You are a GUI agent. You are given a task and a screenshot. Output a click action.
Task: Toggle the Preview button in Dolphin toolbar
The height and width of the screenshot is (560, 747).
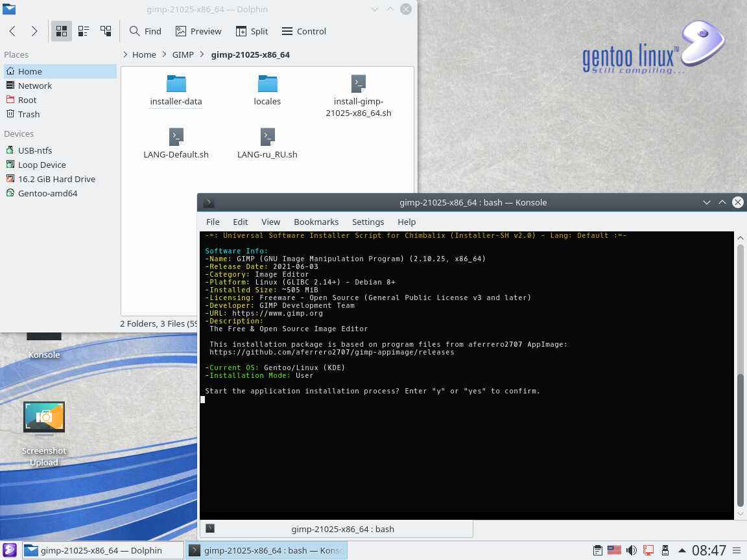[x=198, y=31]
